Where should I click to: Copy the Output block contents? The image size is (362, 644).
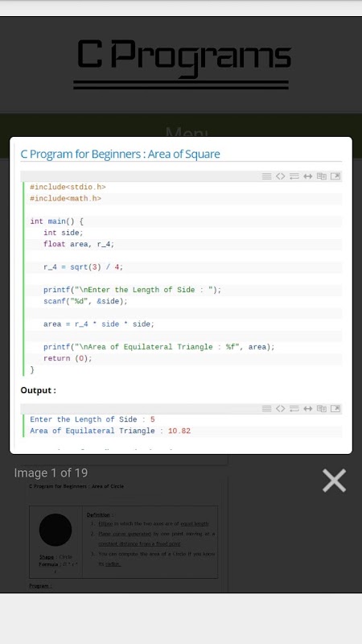[321, 408]
